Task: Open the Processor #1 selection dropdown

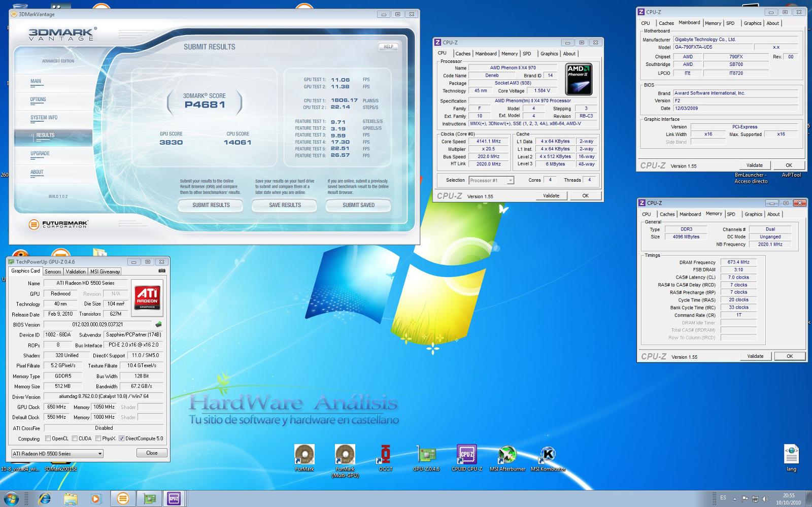Action: [491, 180]
